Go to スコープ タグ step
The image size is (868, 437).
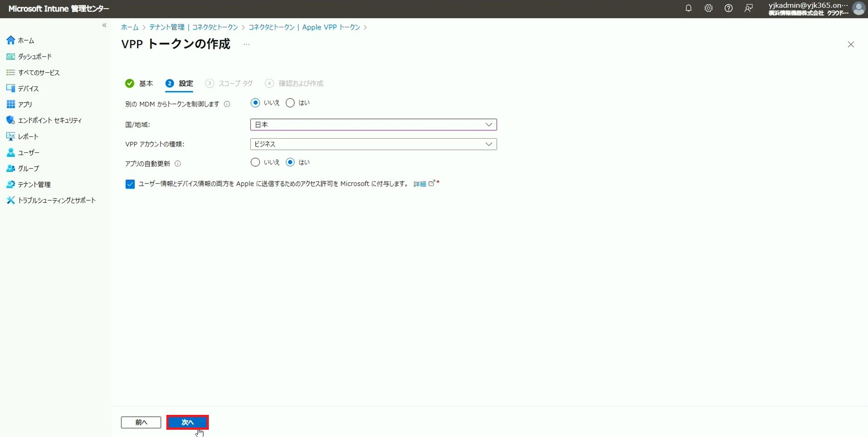(235, 83)
